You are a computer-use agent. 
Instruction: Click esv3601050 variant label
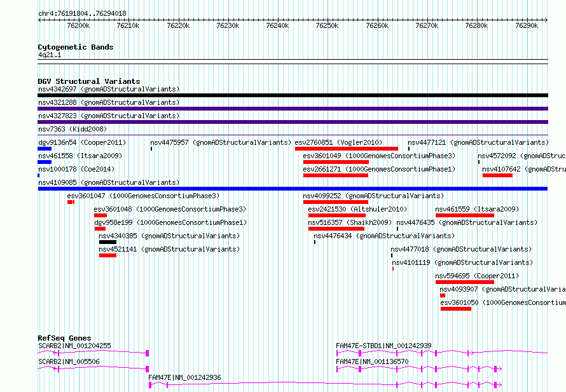[x=503, y=302]
